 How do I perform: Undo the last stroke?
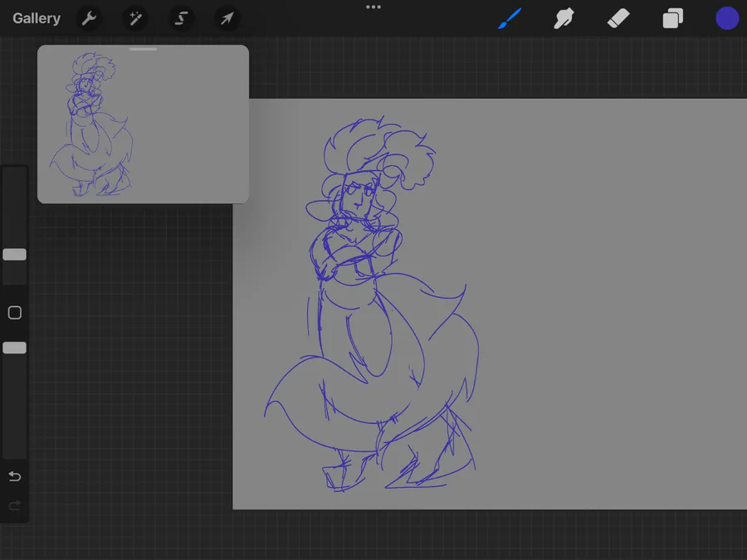click(15, 476)
